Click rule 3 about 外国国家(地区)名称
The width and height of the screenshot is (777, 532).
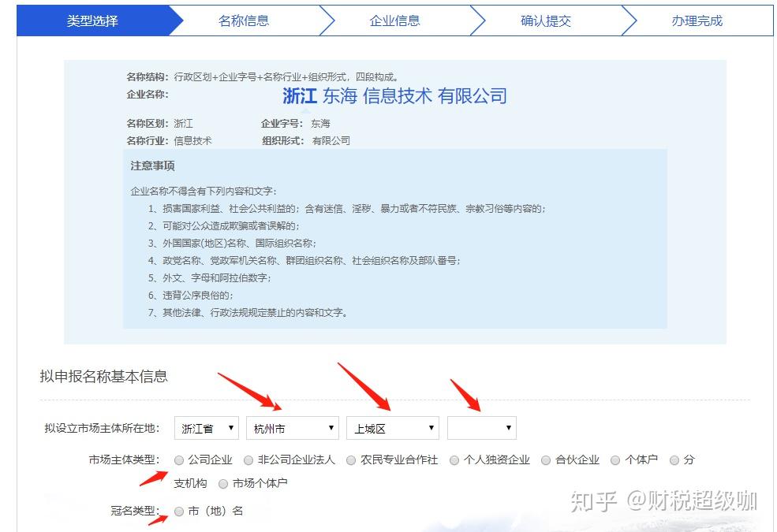point(232,243)
